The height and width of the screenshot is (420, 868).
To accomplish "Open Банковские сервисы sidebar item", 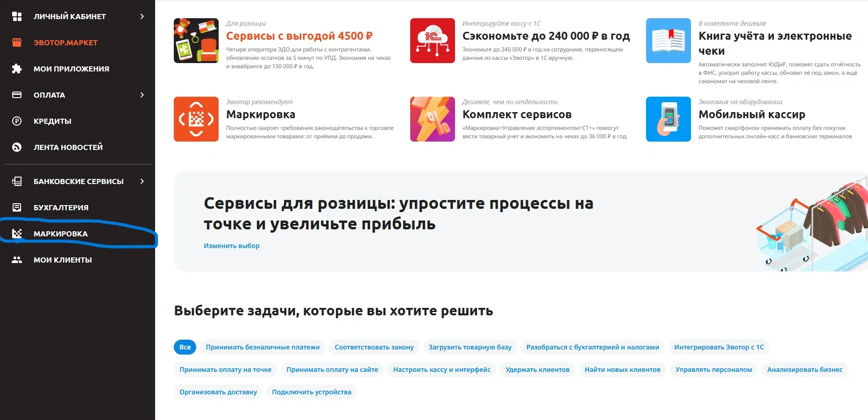I will coord(78,181).
